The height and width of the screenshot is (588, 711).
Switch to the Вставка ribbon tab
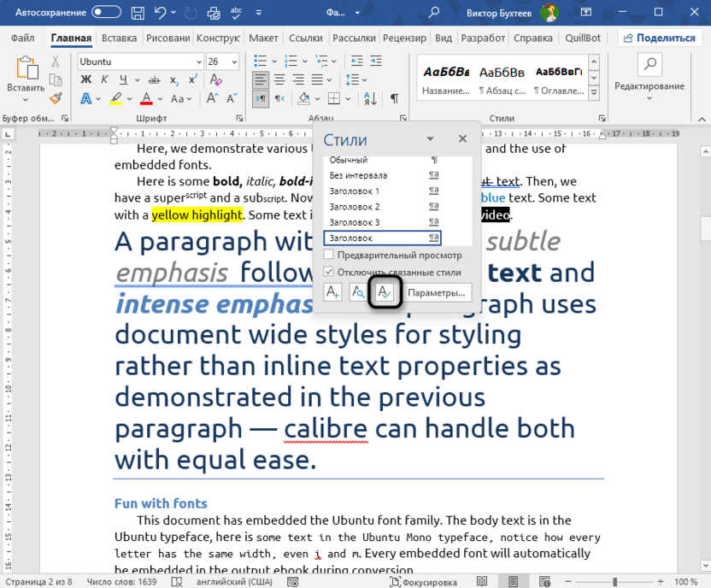coord(119,38)
